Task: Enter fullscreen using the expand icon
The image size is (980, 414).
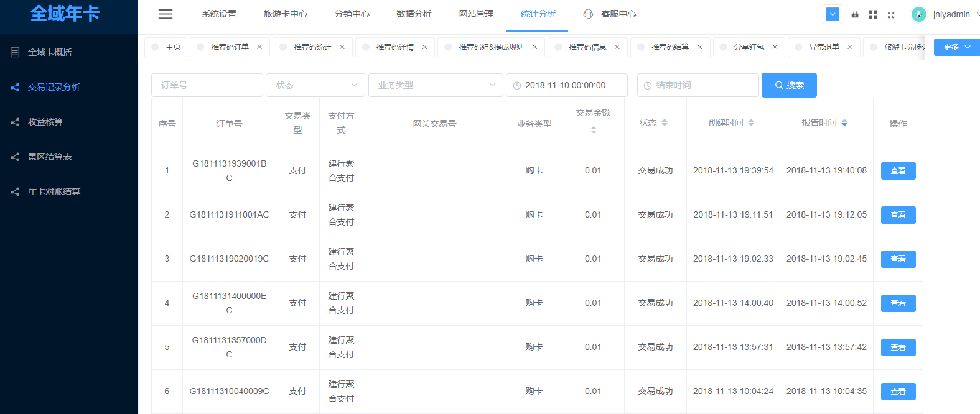Action: click(x=891, y=14)
